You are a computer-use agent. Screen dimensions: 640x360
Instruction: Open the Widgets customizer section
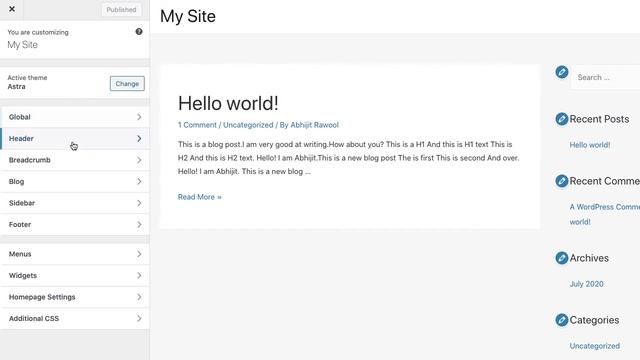75,276
